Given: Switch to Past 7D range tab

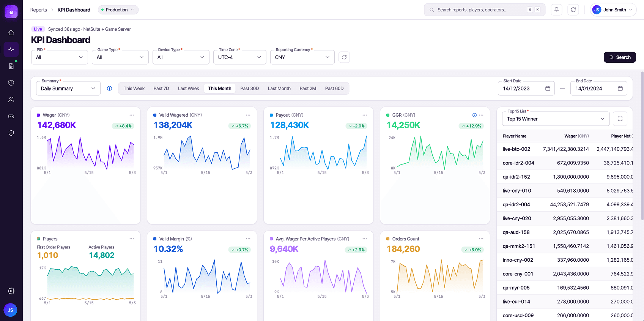Looking at the screenshot, I should [161, 89].
